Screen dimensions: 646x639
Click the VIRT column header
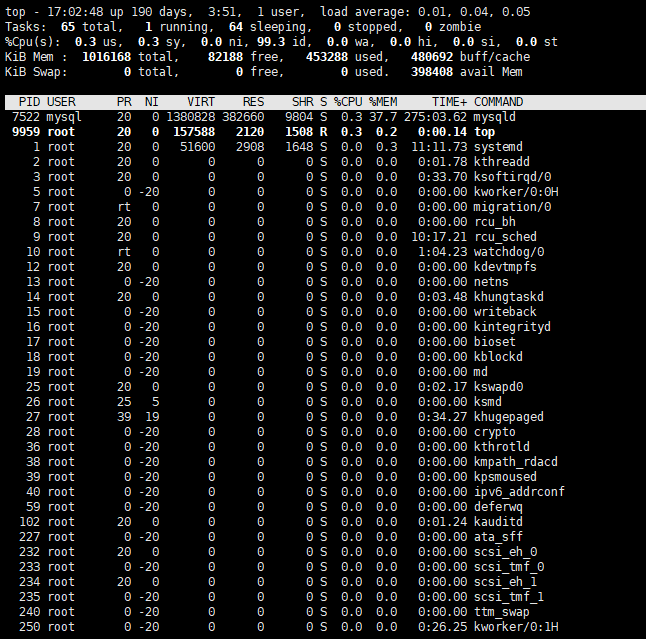[x=199, y=102]
